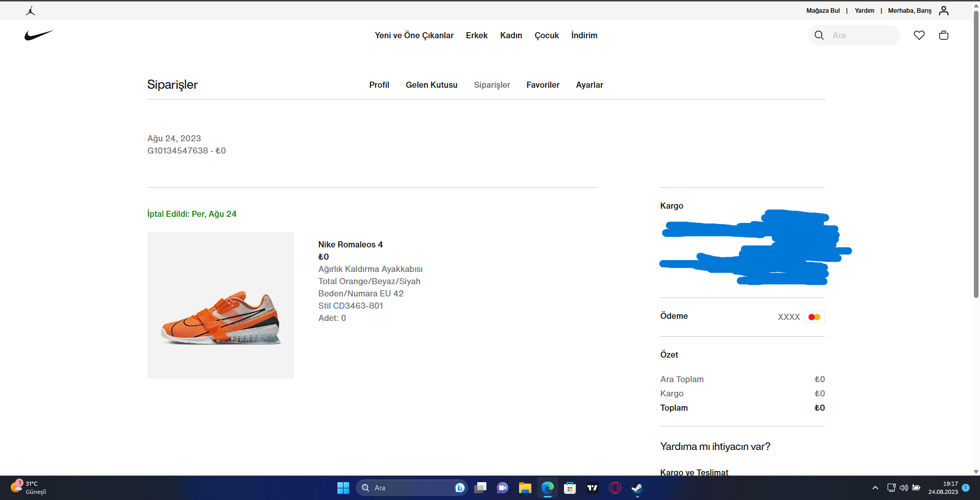The height and width of the screenshot is (500, 980).
Task: Launch Teams Chat from taskbar
Action: click(503, 488)
